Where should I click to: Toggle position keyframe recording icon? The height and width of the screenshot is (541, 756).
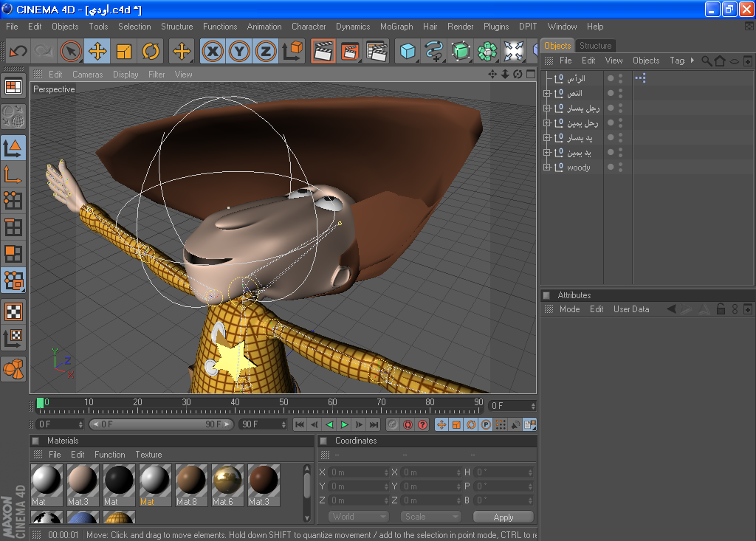click(x=441, y=424)
